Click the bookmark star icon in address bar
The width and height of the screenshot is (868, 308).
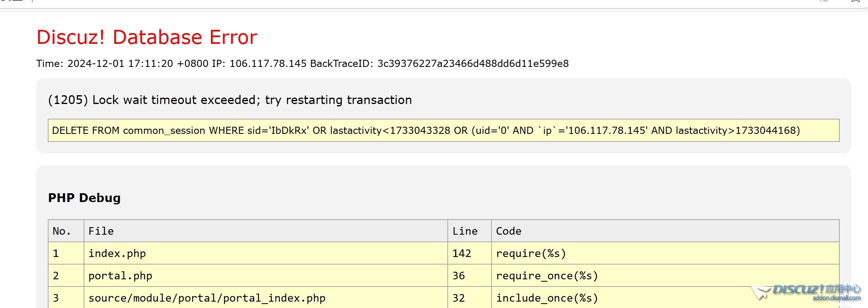coord(855,1)
